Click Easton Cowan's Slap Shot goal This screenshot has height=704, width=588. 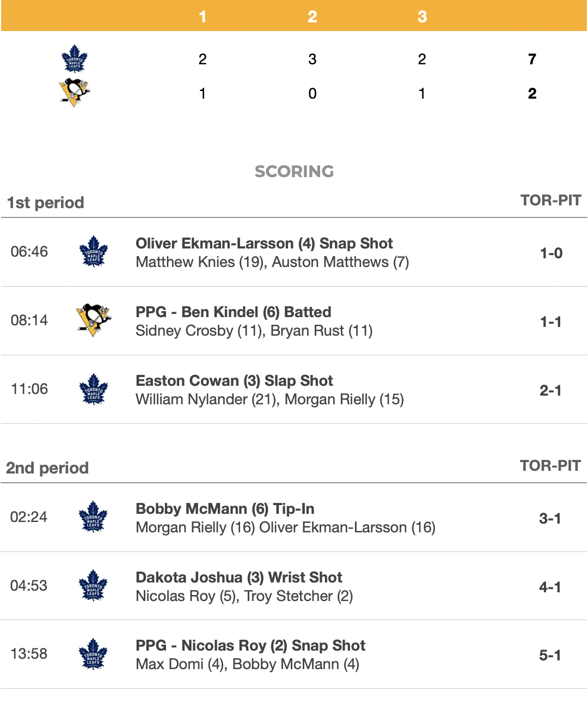pyautogui.click(x=234, y=381)
